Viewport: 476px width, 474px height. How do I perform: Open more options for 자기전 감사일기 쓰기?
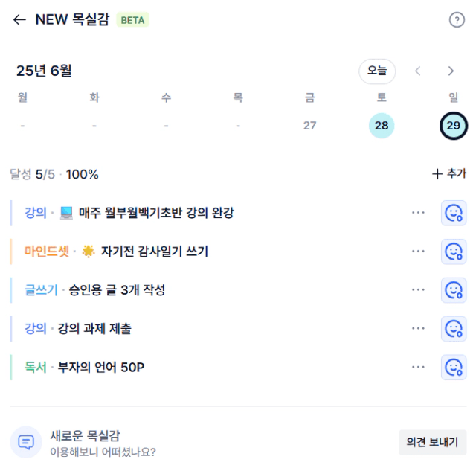pos(418,251)
